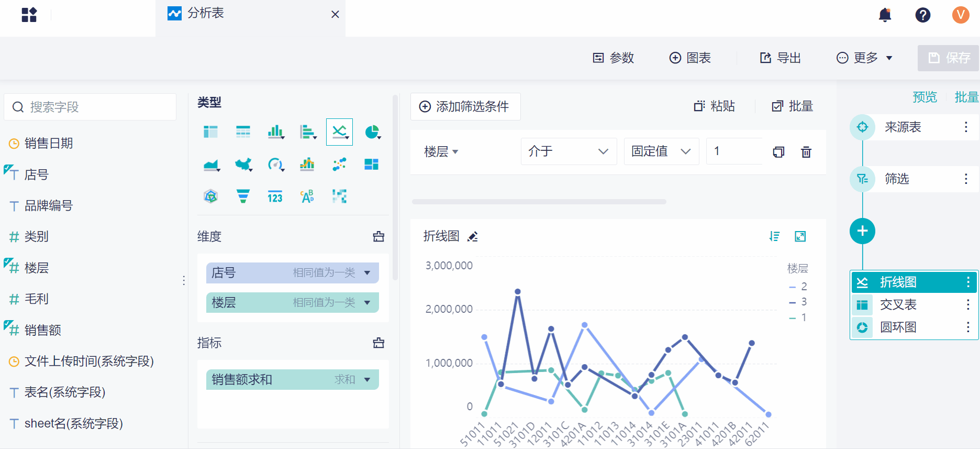
Task: Open the 筛选 step options menu
Action: point(966,179)
